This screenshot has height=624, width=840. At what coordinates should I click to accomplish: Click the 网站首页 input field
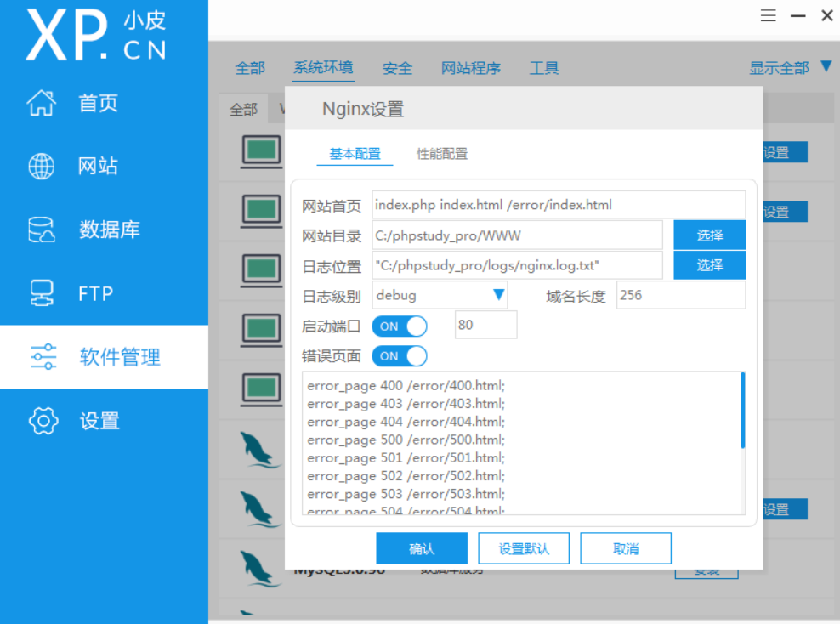pos(559,205)
